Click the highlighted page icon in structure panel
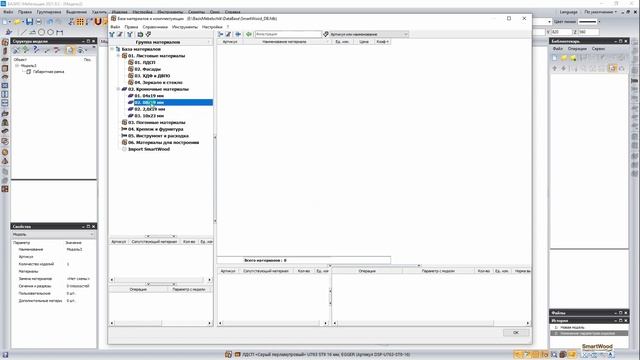The image size is (640, 360). pyautogui.click(x=70, y=50)
